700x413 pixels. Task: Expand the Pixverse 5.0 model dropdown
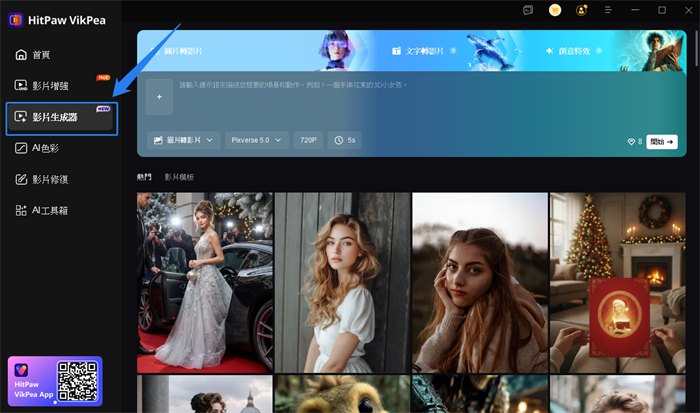point(257,141)
